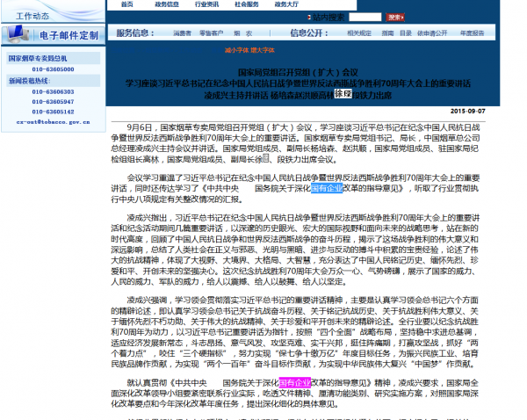Open the 年度报告 link

point(472,33)
